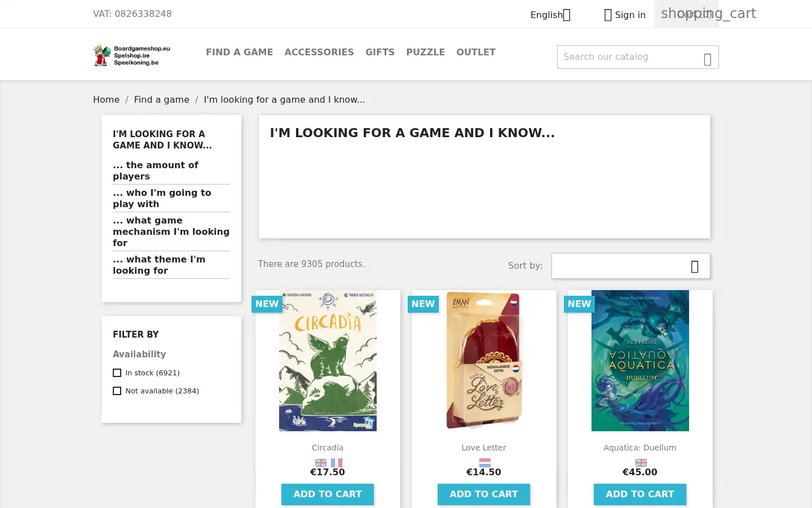Click the €45.00 price of Aquatica: Duellum
Image resolution: width=812 pixels, height=508 pixels.
click(640, 472)
